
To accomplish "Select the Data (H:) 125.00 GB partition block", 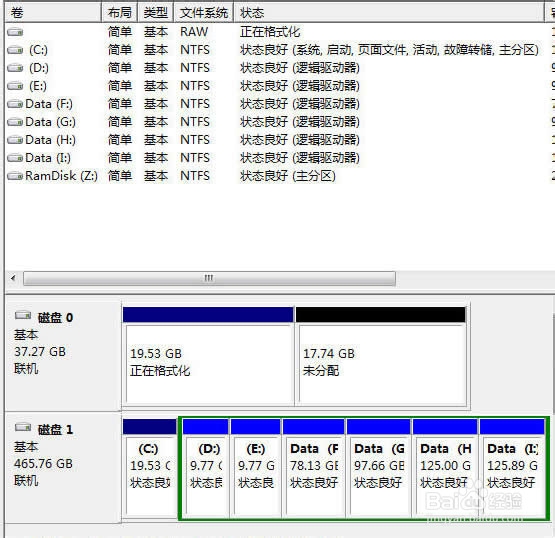I will [445, 468].
